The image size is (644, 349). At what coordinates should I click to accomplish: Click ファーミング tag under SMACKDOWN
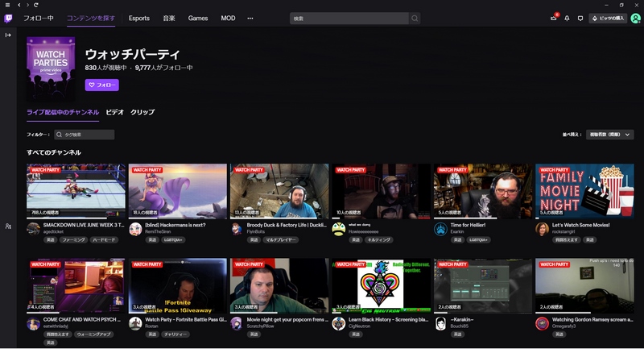pyautogui.click(x=73, y=240)
